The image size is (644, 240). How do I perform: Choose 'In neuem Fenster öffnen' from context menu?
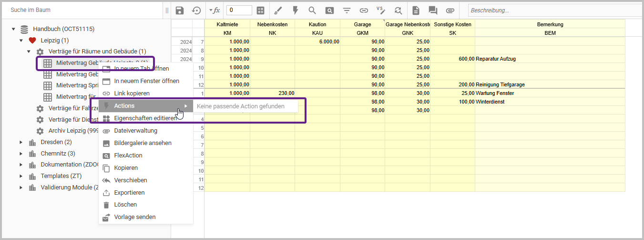coord(146,81)
